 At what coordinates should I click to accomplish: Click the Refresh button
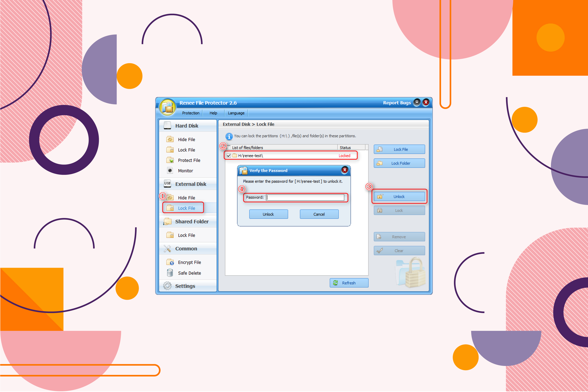click(349, 283)
